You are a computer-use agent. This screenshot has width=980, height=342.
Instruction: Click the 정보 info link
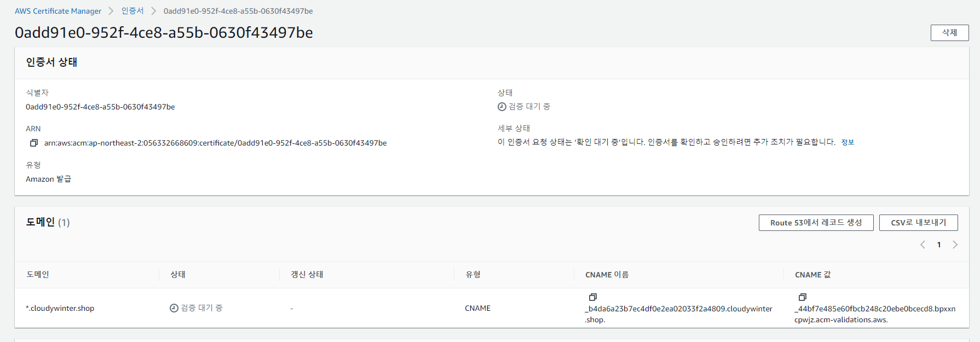point(848,142)
